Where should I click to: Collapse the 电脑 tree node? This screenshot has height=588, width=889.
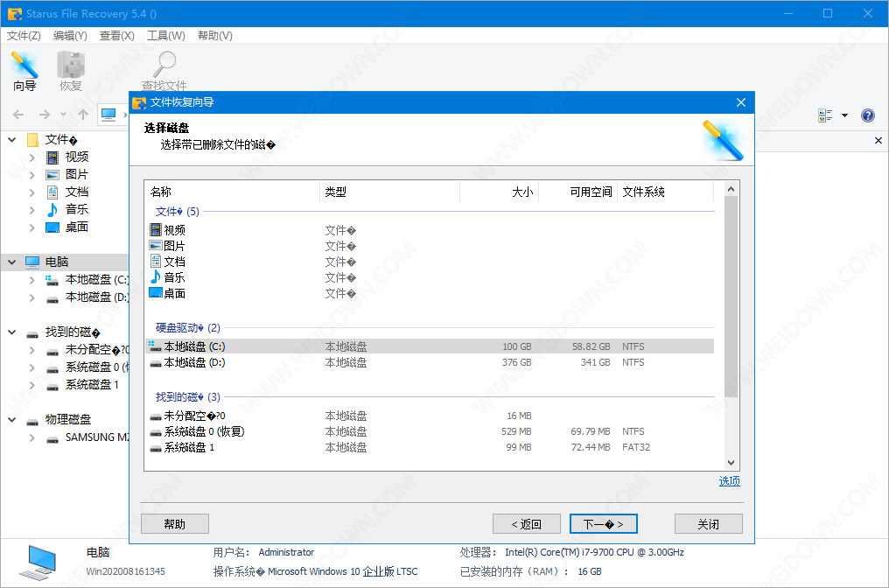coord(12,262)
